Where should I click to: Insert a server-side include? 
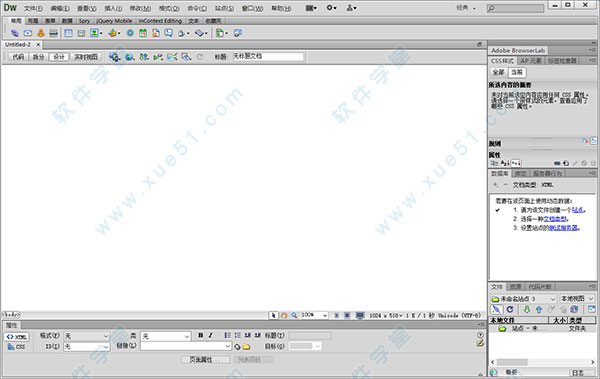[x=156, y=33]
